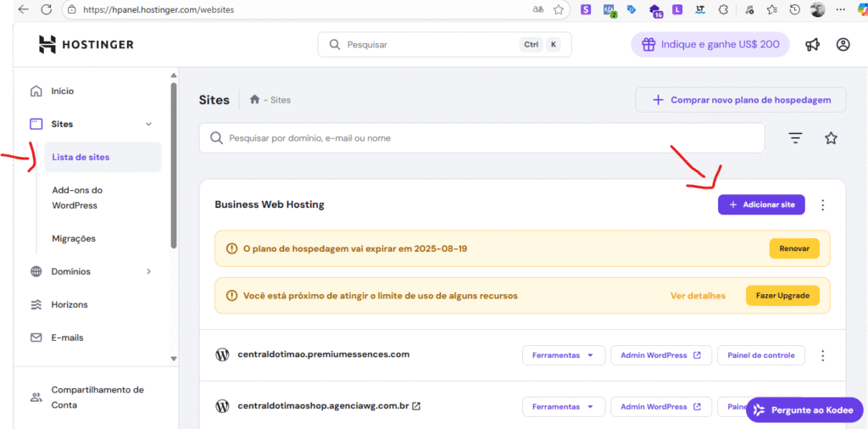Open the purple S extension icon

(x=586, y=9)
